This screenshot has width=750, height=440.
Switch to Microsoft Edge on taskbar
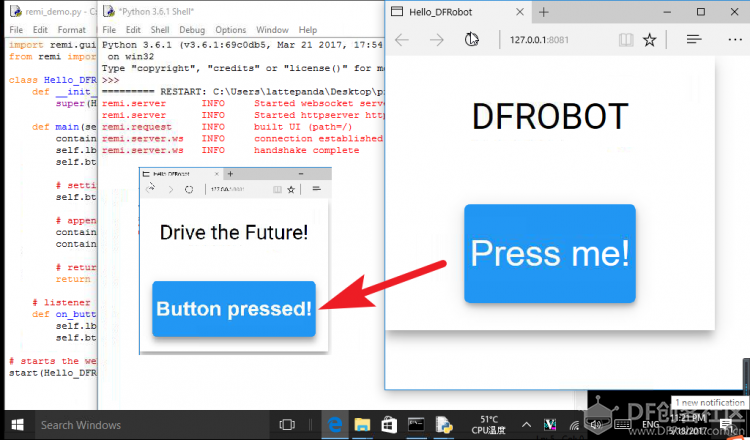pos(336,425)
